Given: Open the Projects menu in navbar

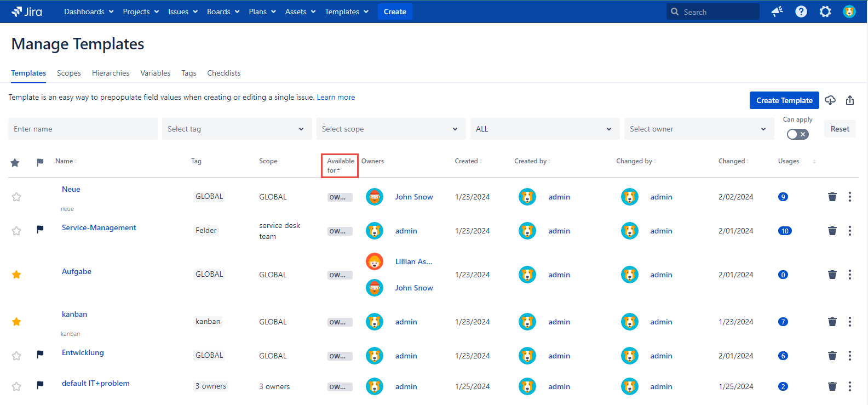Looking at the screenshot, I should coord(141,12).
